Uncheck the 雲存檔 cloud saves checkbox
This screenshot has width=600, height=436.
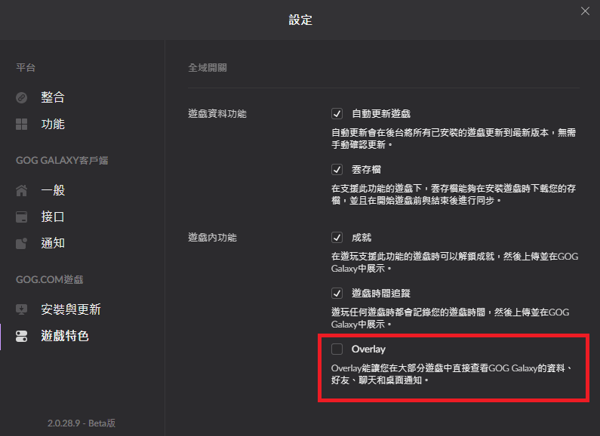coord(337,170)
